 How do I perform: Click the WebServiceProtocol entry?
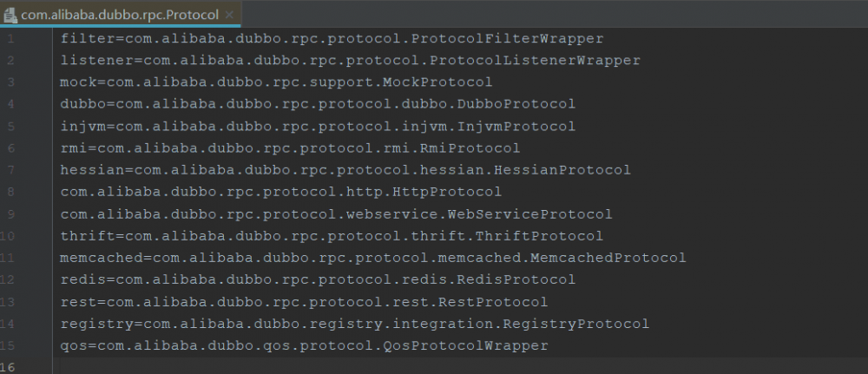336,214
